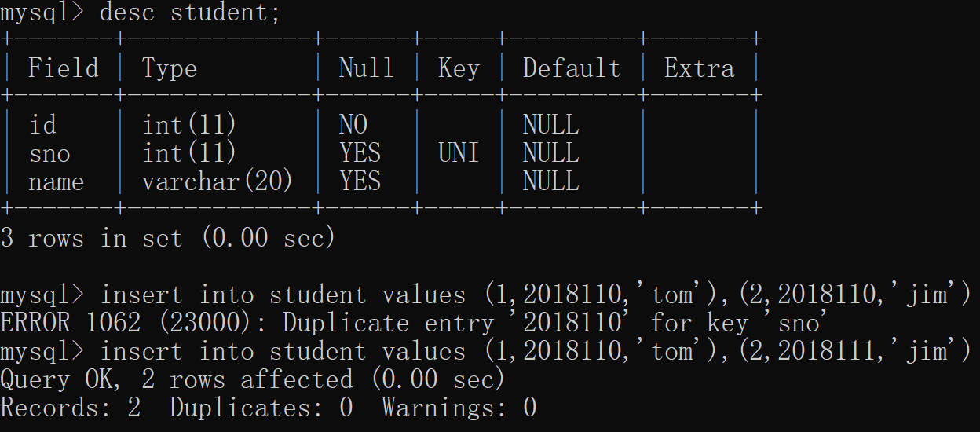This screenshot has height=432, width=980.
Task: Click the Type column header
Action: (170, 70)
